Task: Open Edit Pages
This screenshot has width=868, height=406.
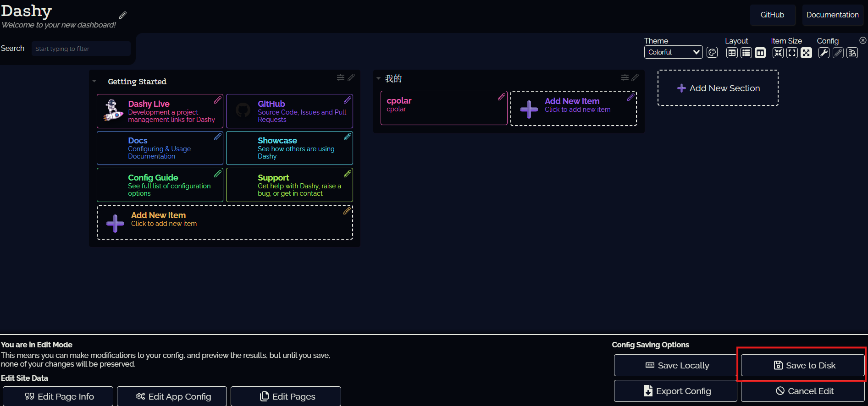Action: pos(286,396)
